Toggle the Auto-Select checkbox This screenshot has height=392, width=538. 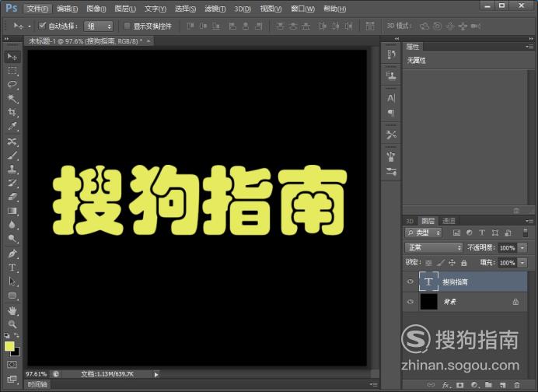pyautogui.click(x=43, y=26)
